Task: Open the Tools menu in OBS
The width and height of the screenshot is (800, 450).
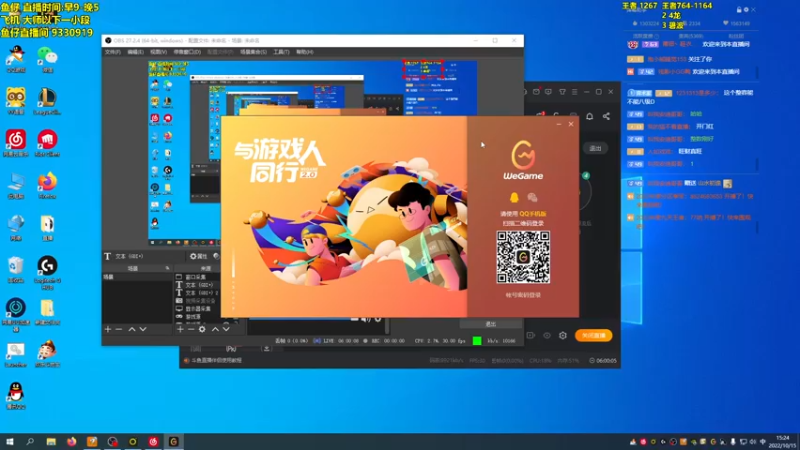Action: (x=281, y=52)
